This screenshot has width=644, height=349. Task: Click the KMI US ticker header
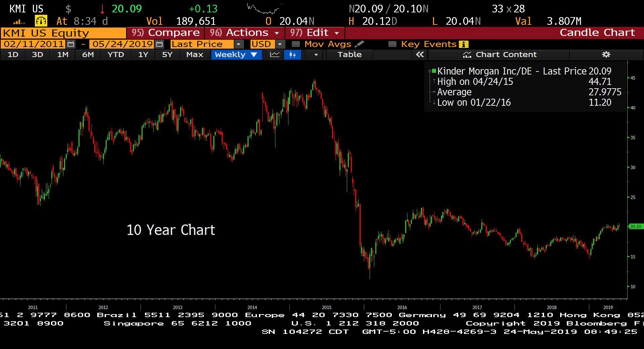[26, 9]
